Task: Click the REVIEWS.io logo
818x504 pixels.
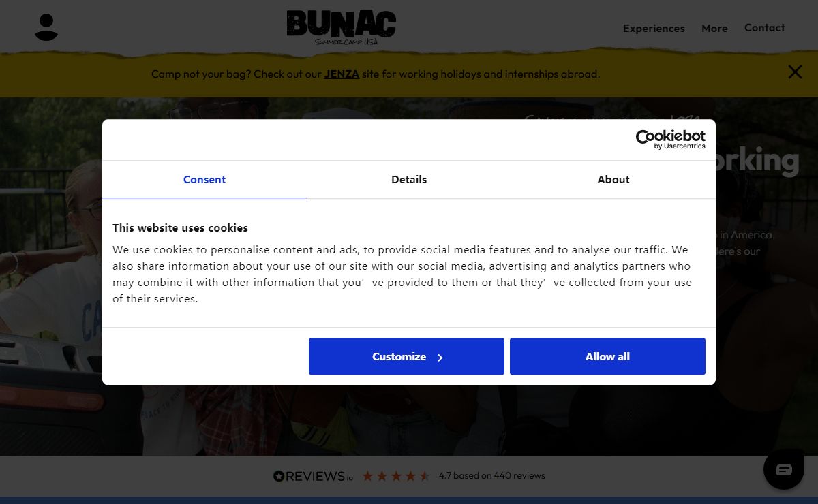Action: [x=313, y=476]
